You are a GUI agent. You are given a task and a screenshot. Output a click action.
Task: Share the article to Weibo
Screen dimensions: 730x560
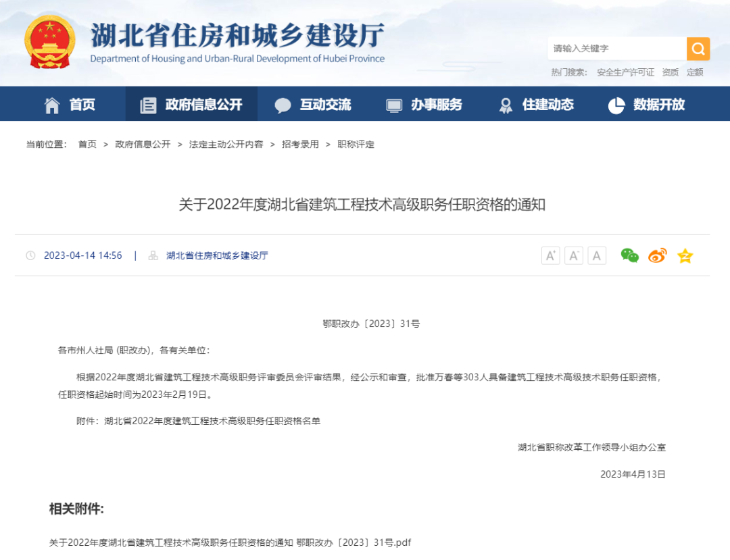click(x=657, y=255)
